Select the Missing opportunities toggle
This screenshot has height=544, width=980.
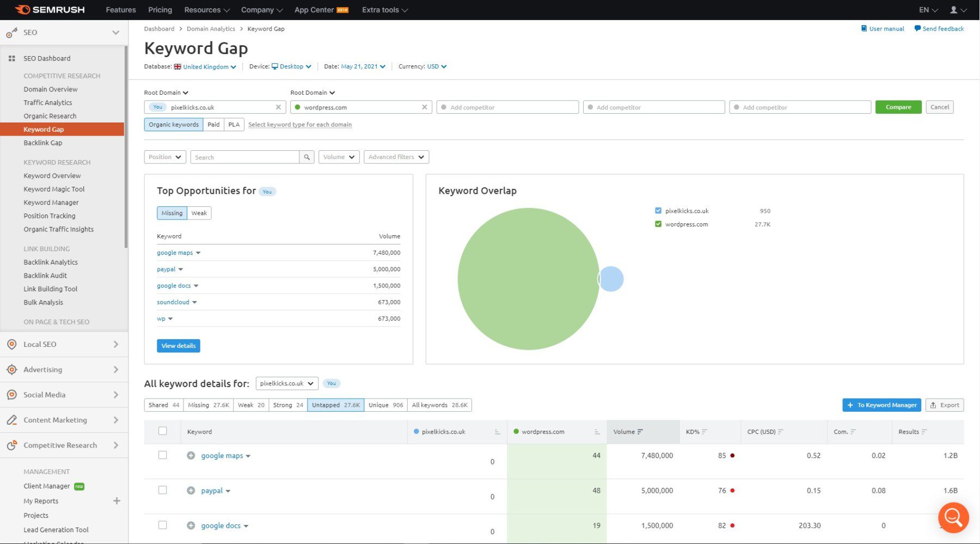[172, 213]
